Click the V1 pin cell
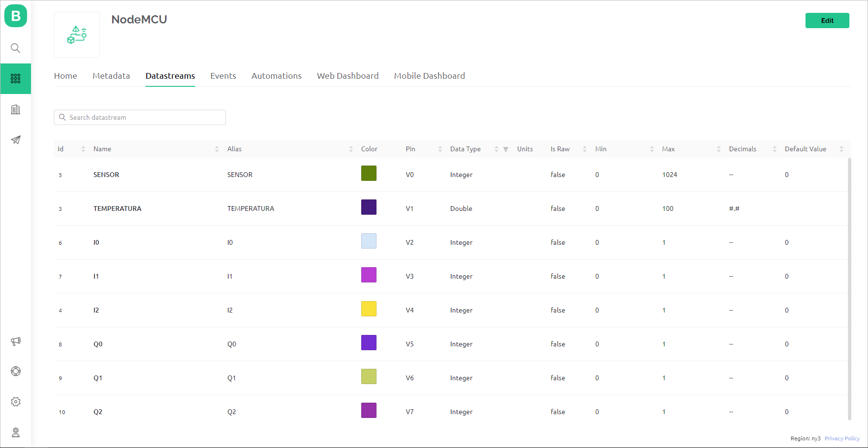 tap(410, 208)
